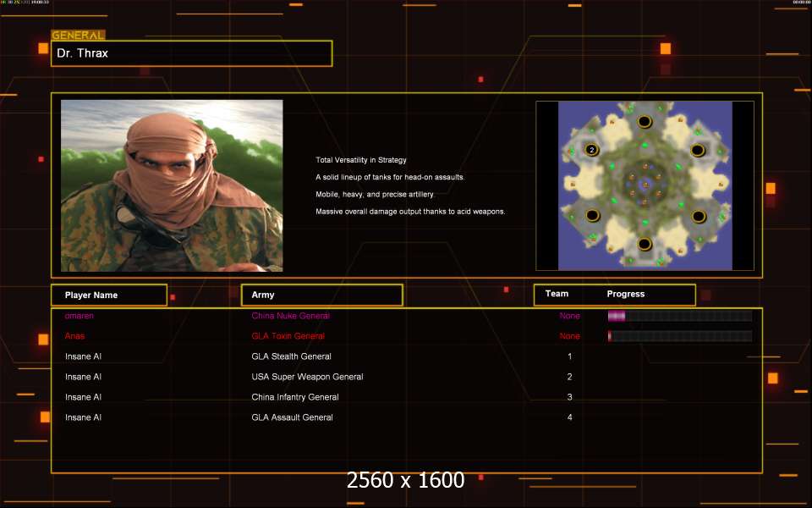Click team number 2 for USA Super Weapon General
The image size is (812, 508).
(x=569, y=377)
